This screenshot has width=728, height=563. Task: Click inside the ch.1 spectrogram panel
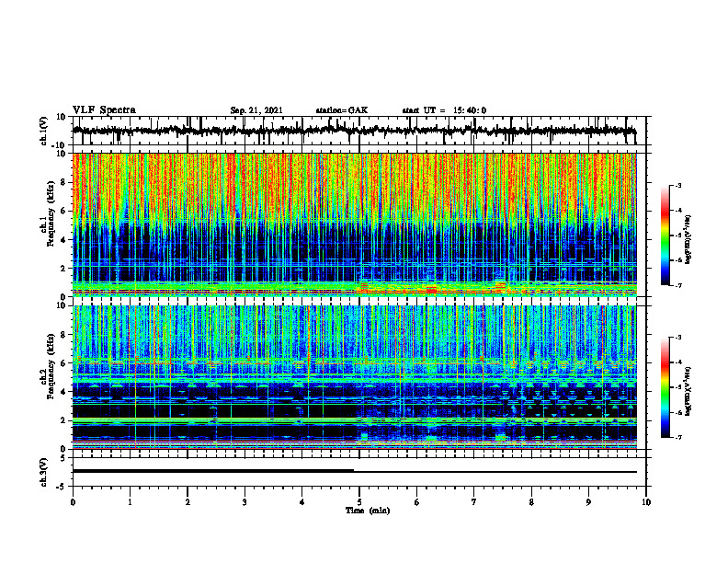355,224
